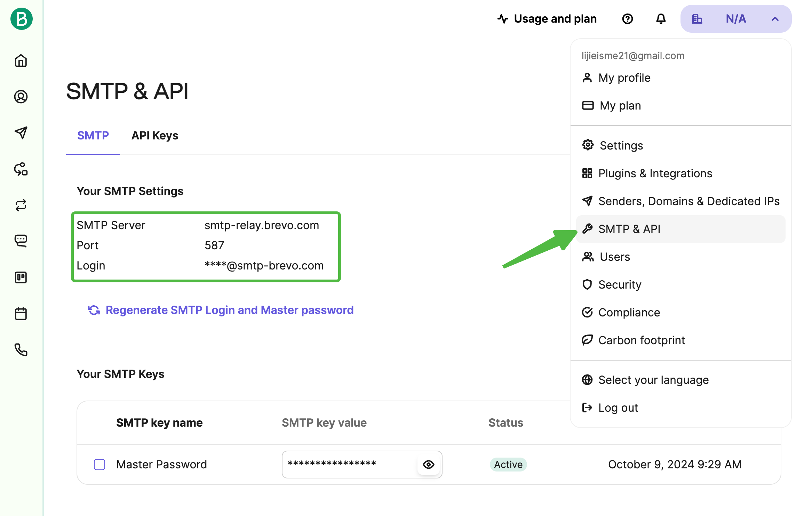
Task: Switch to the SMTP tab
Action: pyautogui.click(x=93, y=136)
